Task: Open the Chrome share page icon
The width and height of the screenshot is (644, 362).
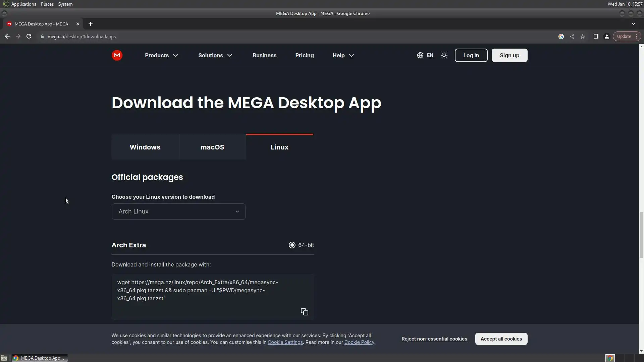Action: click(572, 37)
